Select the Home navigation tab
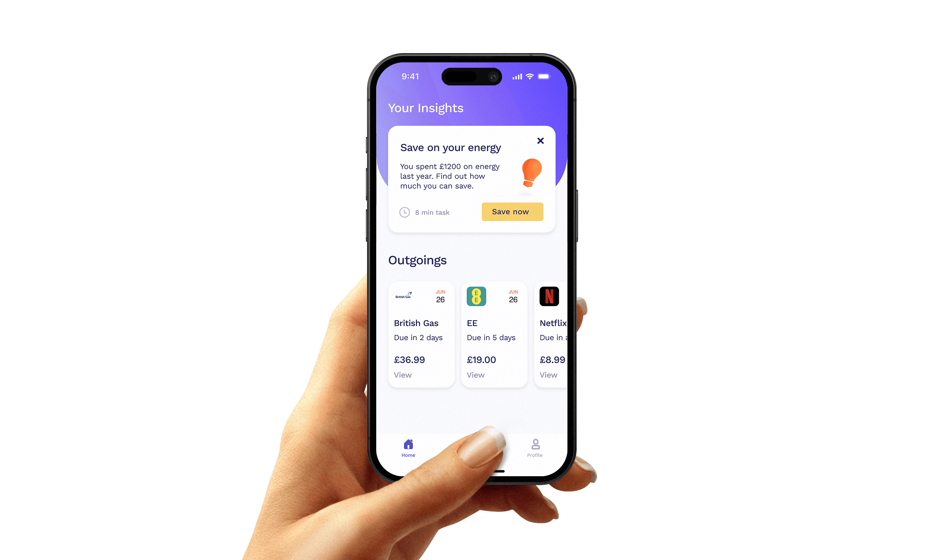Image resolution: width=950 pixels, height=560 pixels. click(408, 448)
